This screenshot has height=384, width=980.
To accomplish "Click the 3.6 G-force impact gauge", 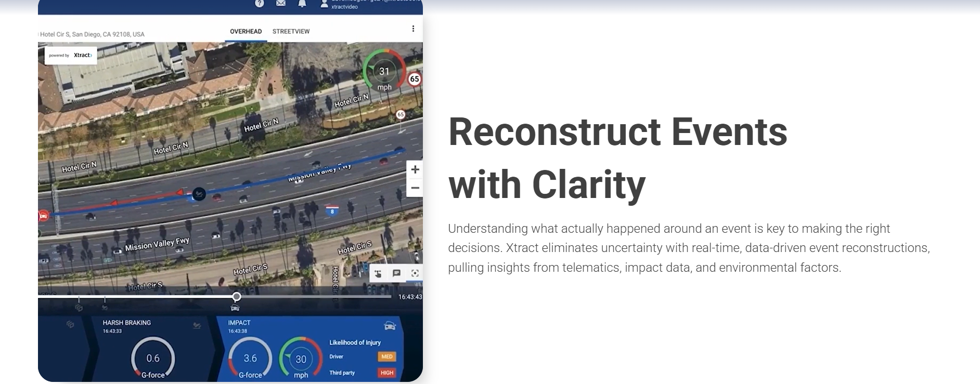I will coord(250,358).
